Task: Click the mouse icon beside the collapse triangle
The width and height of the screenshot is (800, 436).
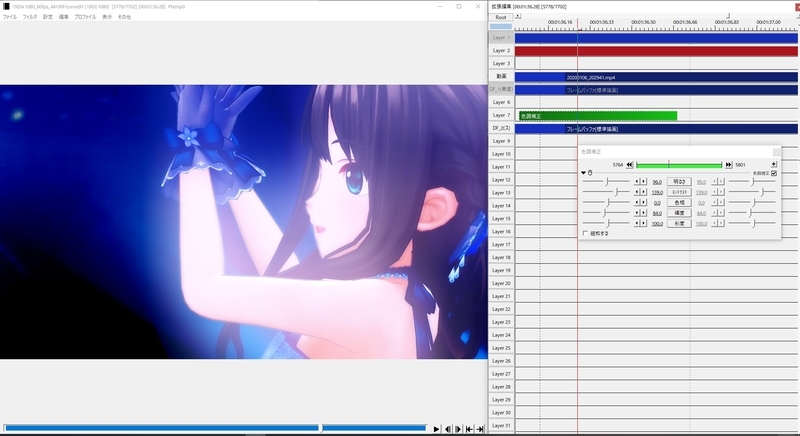Action: 590,173
